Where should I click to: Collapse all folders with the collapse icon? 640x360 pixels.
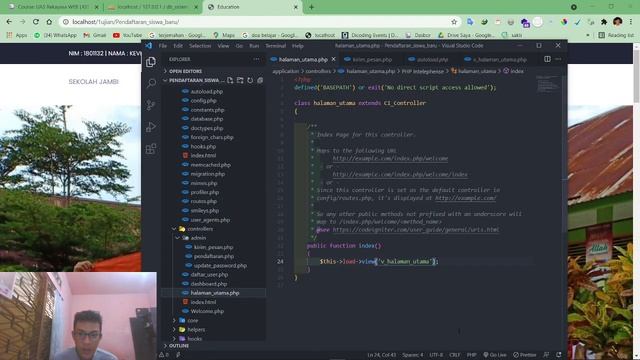[260, 80]
